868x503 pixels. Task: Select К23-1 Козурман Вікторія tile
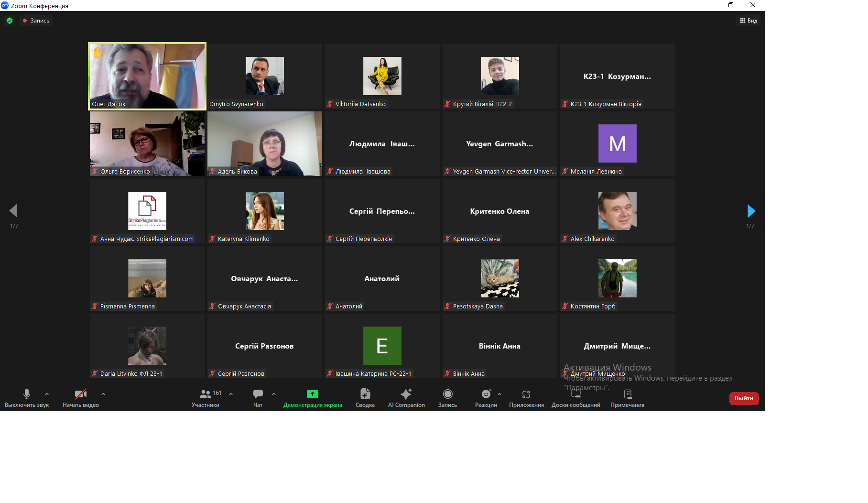tap(618, 77)
